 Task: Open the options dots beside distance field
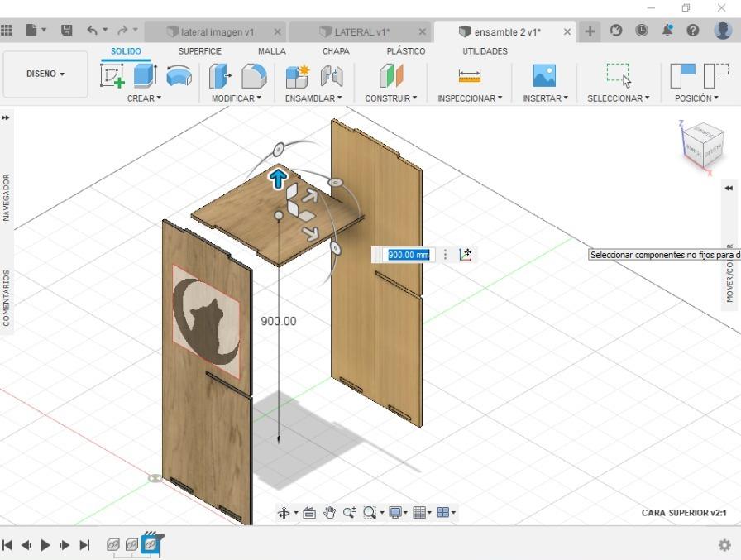[x=445, y=255]
